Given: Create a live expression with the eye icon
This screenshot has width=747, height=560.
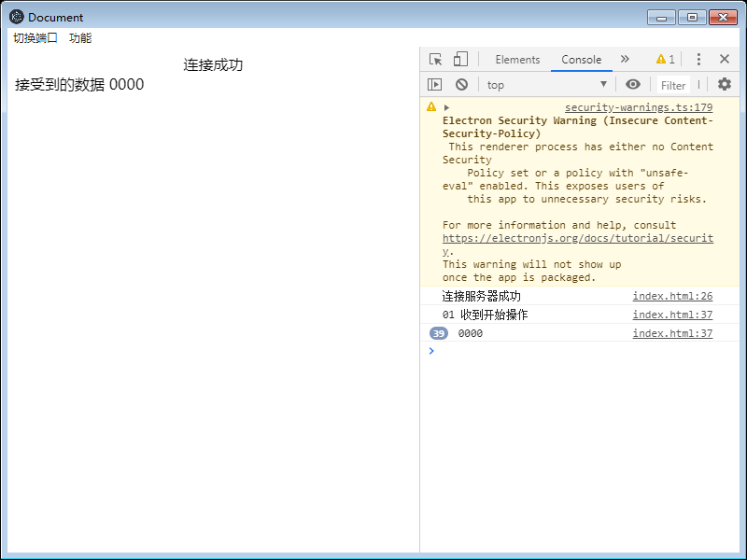Looking at the screenshot, I should point(633,84).
